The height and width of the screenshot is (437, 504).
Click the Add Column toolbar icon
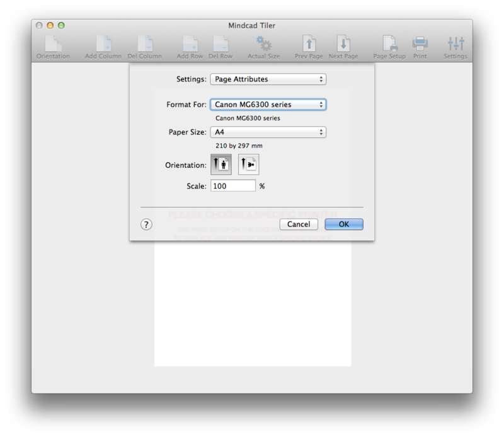tap(103, 44)
